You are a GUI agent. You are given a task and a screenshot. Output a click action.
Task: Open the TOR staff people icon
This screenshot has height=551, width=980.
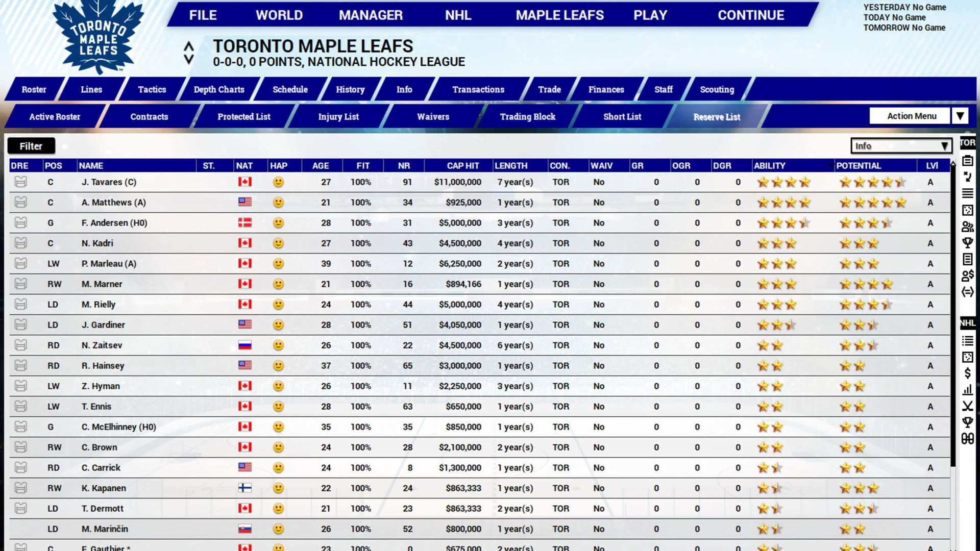point(967,227)
